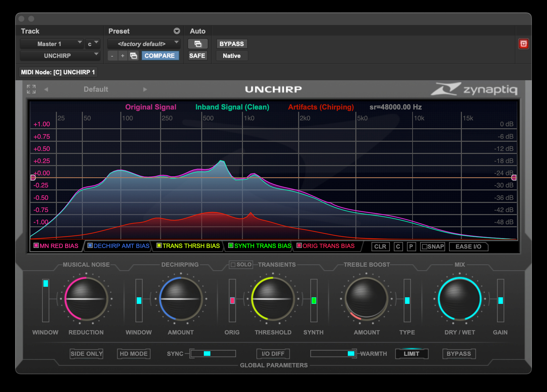Viewport: 547px width, 392px height.
Task: Expand the UNCHIRP plugin selector dropdown
Action: (x=59, y=56)
